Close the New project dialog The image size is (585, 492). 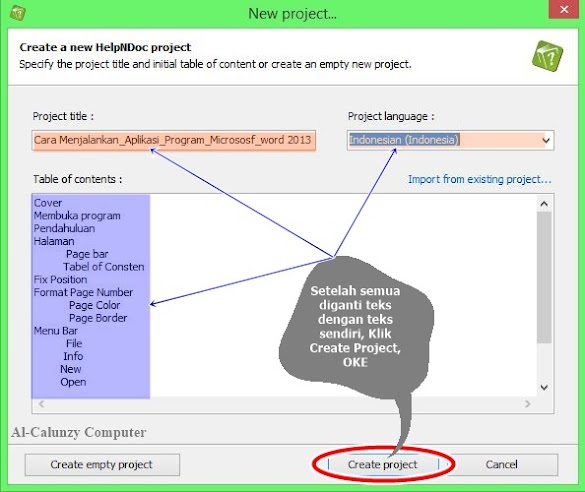point(564,9)
